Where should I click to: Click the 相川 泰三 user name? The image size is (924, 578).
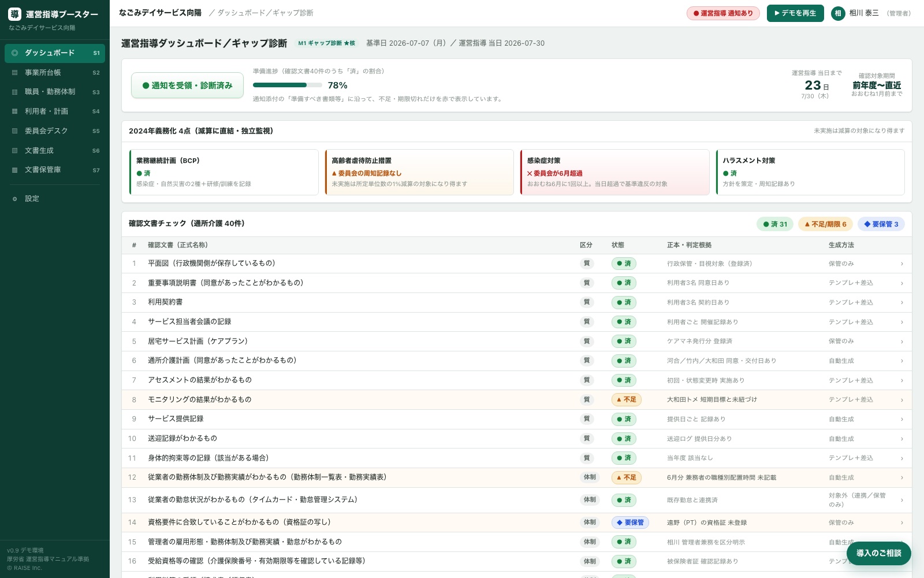click(x=864, y=13)
